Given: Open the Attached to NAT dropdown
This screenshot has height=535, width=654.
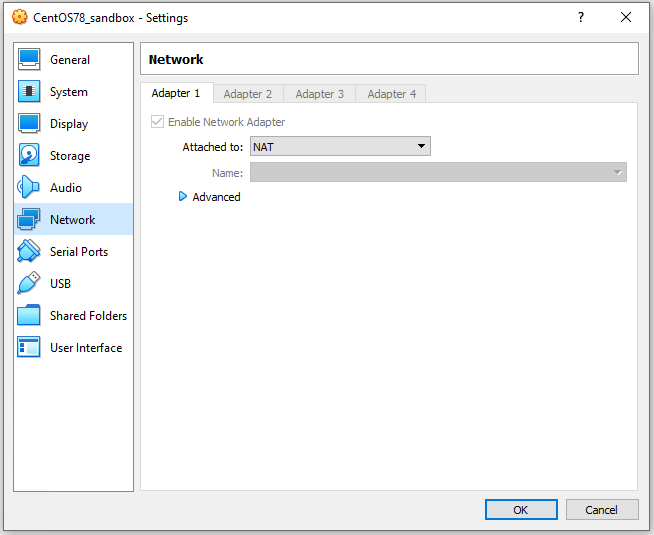Looking at the screenshot, I should pos(340,147).
